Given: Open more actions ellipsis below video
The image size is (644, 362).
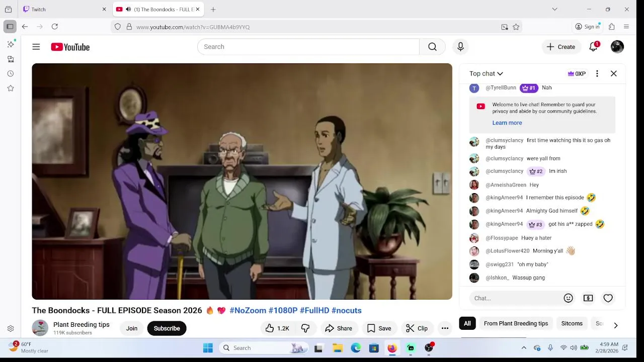Looking at the screenshot, I should point(445,328).
